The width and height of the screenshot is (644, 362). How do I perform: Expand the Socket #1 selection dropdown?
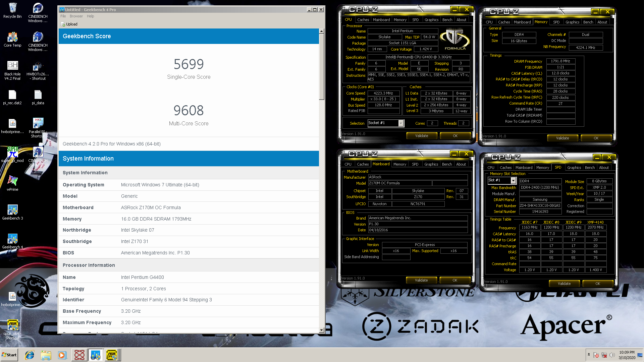coord(401,123)
